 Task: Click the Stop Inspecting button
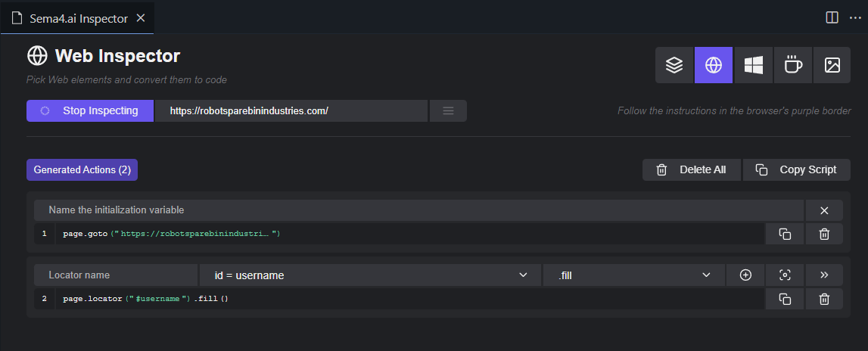[90, 110]
